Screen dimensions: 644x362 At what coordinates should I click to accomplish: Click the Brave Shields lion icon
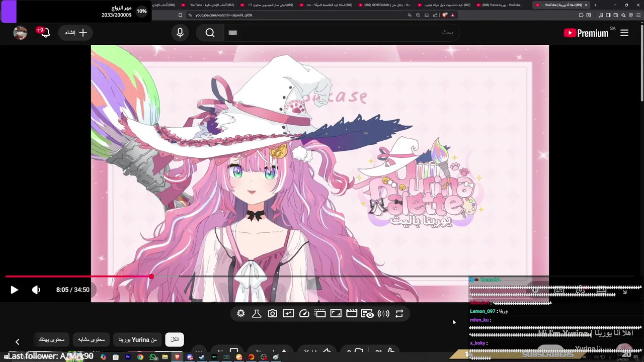(x=445, y=15)
